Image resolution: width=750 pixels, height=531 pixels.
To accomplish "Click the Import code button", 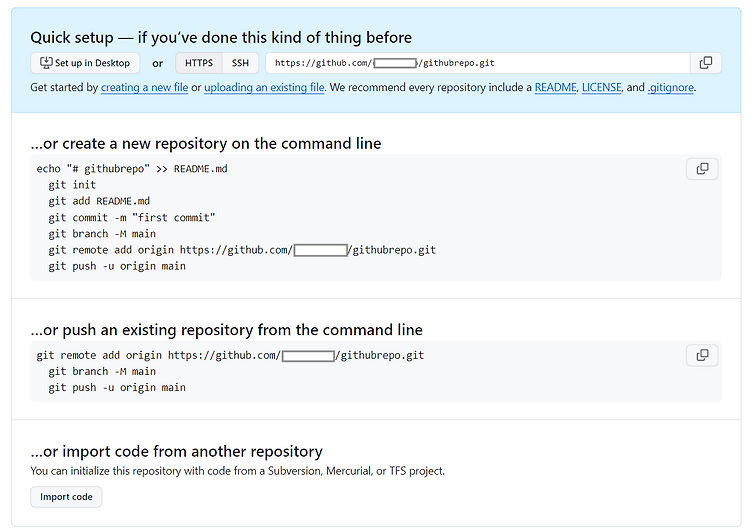I will (x=66, y=497).
